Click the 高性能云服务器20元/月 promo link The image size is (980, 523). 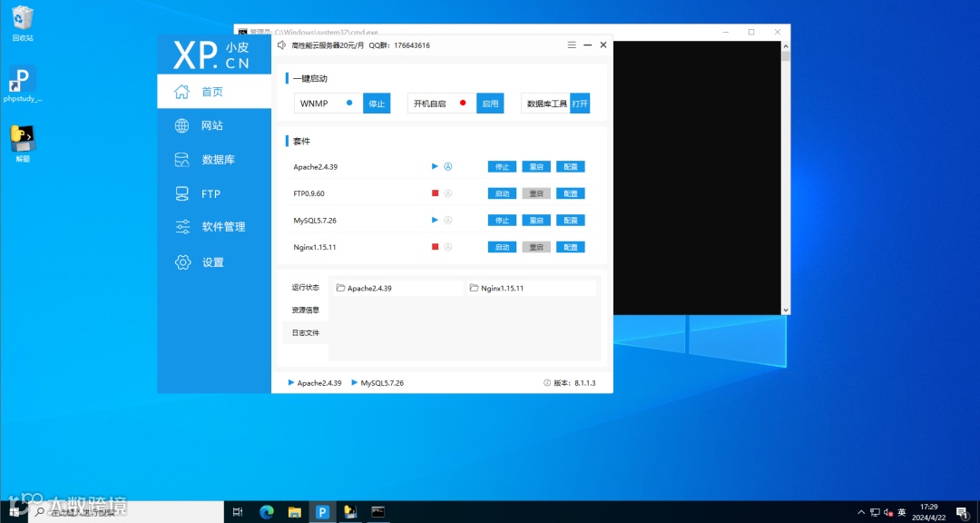(x=328, y=45)
